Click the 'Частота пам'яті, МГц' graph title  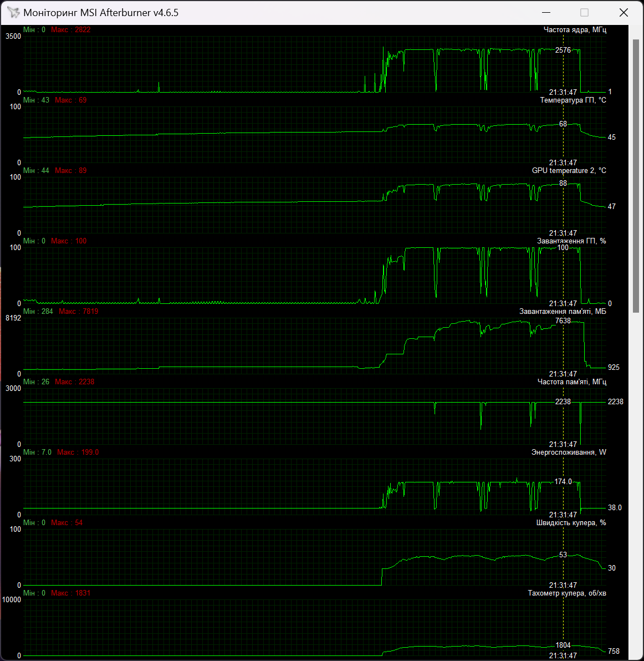tap(572, 382)
